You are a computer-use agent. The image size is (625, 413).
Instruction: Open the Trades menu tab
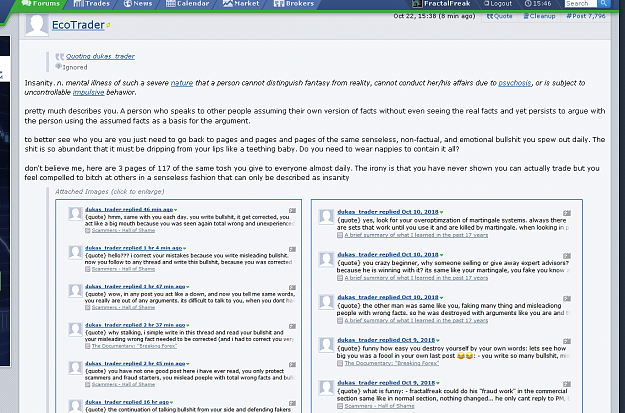click(x=92, y=4)
